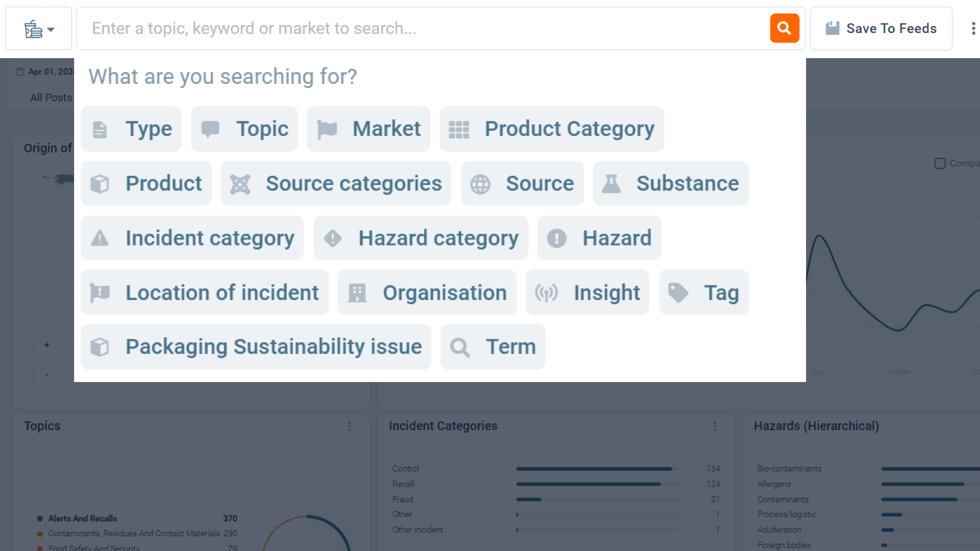Open the three-dot options menu in the top bar
Screen dimensions: 980x551
(x=973, y=29)
